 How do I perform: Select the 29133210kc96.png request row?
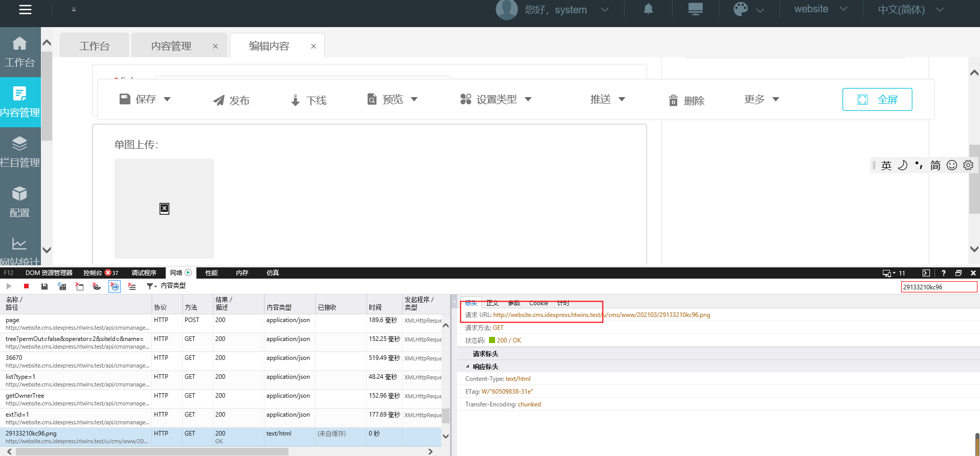[221, 437]
